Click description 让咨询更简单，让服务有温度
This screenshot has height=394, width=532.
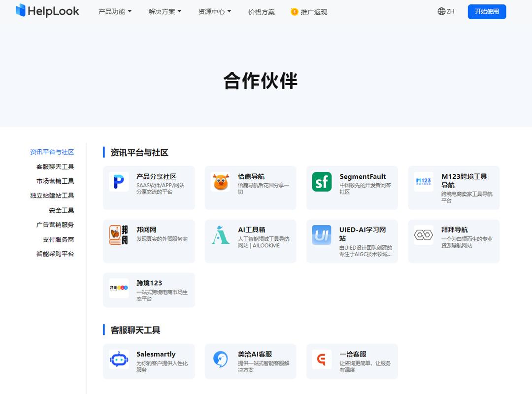[365, 366]
